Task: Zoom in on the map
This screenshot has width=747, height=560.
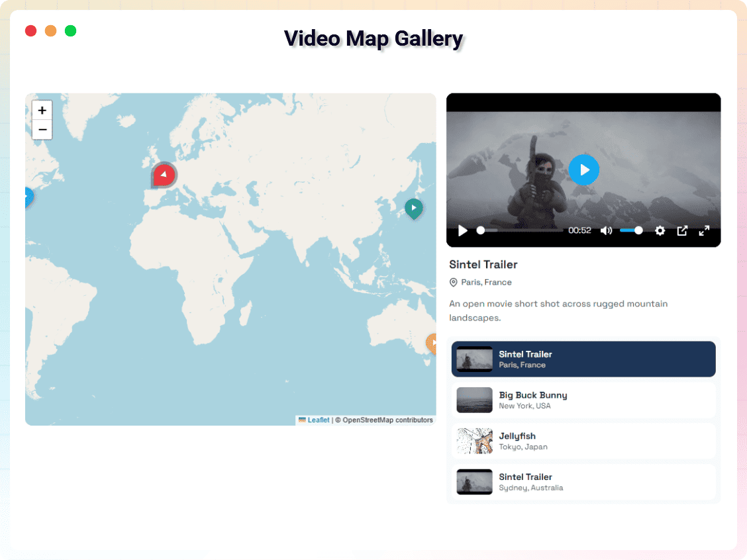Action: 42,111
